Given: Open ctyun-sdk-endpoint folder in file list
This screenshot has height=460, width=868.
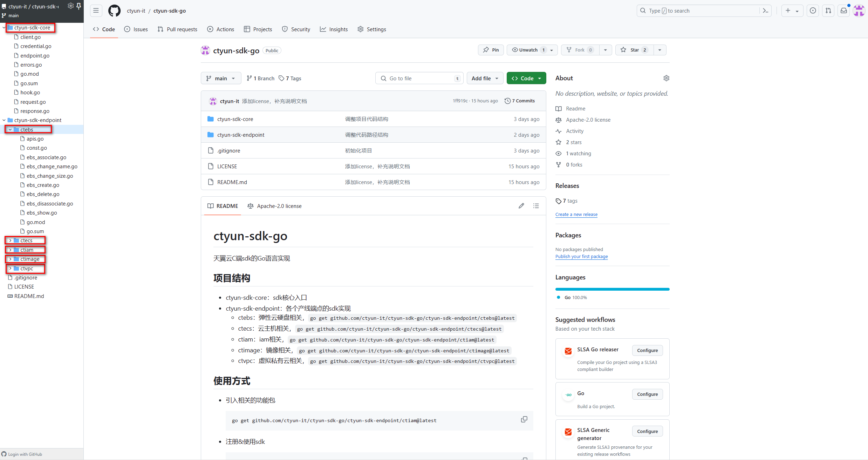Looking at the screenshot, I should (241, 135).
